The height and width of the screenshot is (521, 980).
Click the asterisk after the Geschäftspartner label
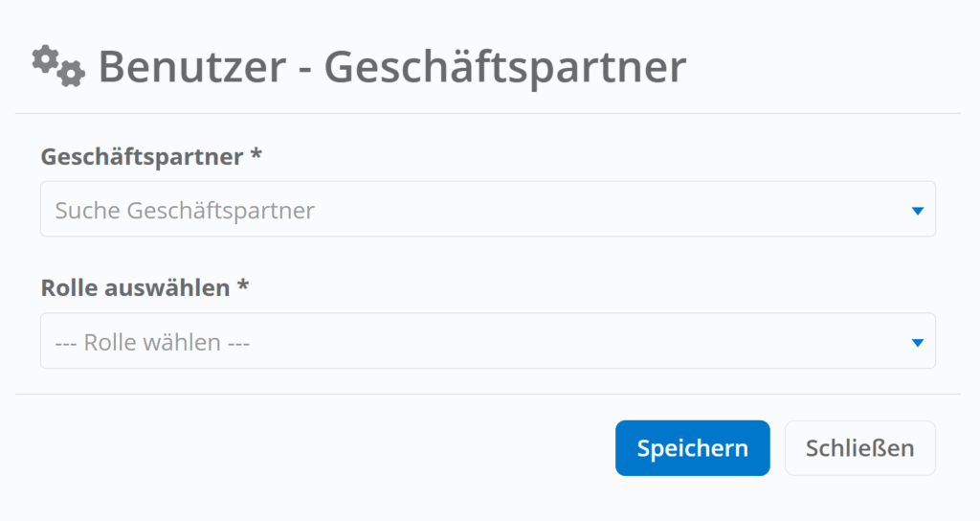(256, 156)
